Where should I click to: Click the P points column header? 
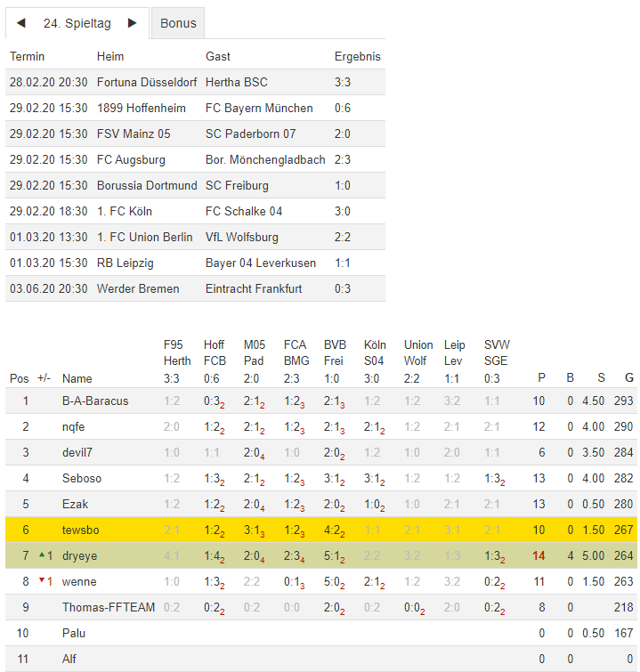coord(540,378)
